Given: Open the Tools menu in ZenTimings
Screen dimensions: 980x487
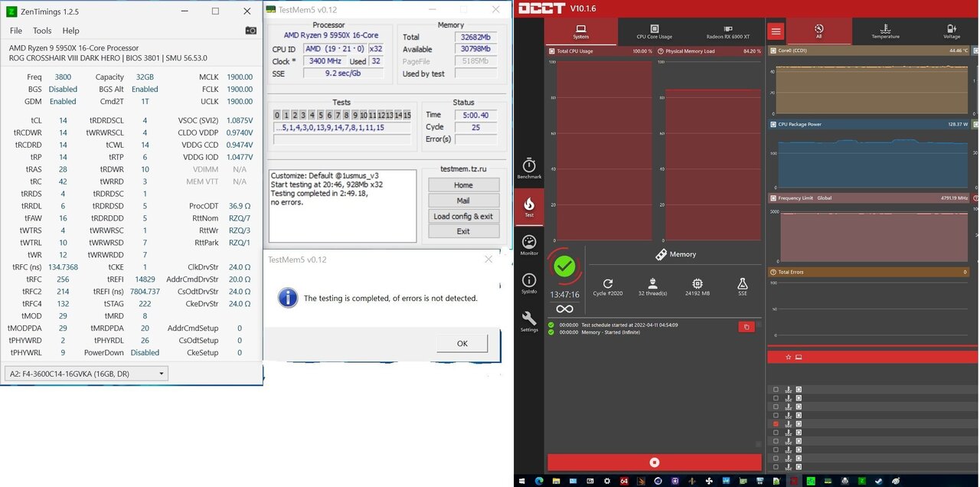Looking at the screenshot, I should click(x=42, y=31).
